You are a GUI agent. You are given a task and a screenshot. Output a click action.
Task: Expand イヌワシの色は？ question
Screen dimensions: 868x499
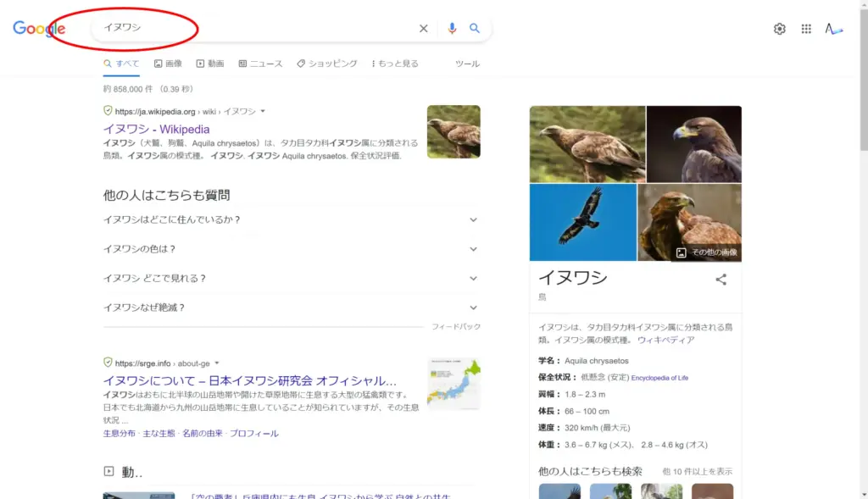pyautogui.click(x=292, y=249)
